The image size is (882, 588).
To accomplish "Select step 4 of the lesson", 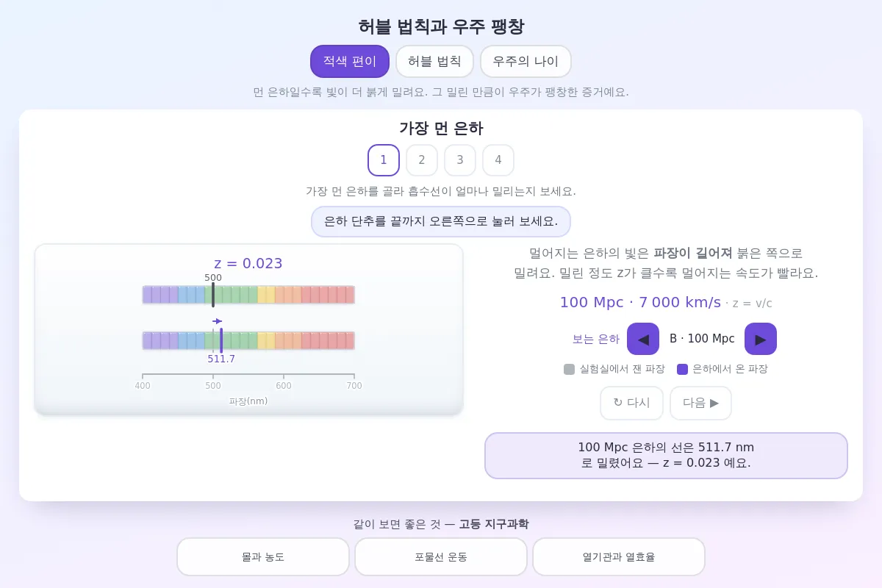I will click(498, 160).
